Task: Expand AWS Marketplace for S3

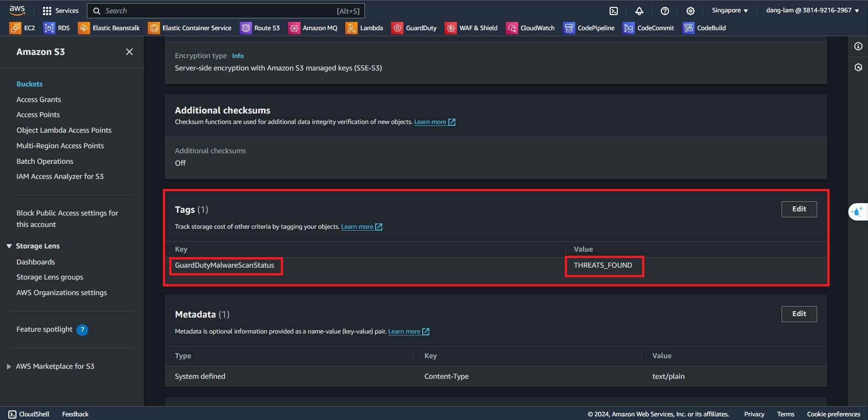Action: point(9,366)
